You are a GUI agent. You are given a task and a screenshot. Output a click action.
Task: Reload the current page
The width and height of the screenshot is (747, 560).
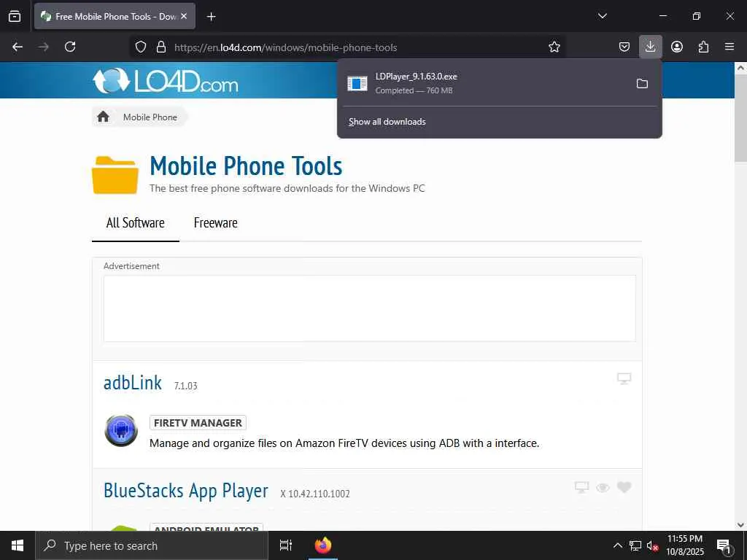pos(70,47)
